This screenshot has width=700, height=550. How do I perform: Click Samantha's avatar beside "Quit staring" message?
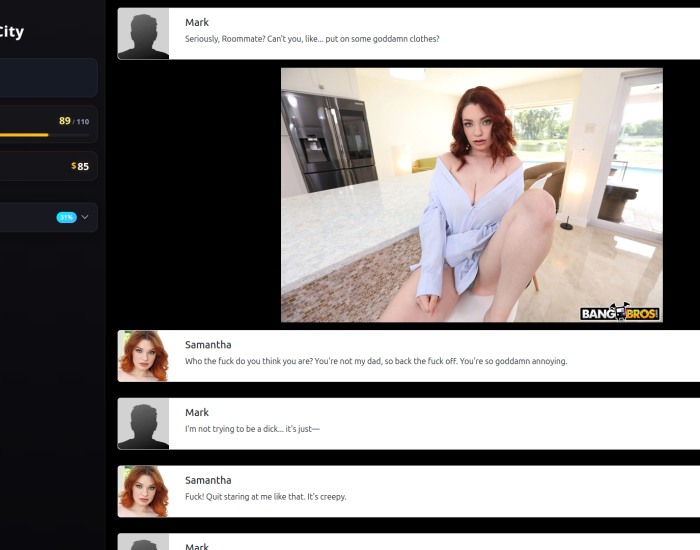pos(143,492)
